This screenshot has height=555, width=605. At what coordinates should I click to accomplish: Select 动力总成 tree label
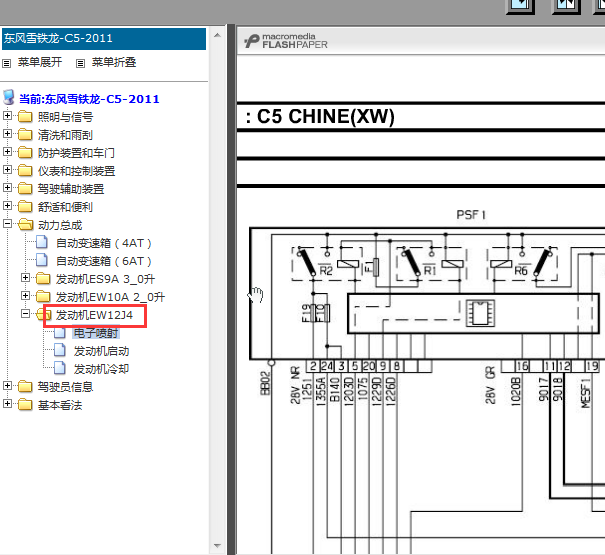60,225
